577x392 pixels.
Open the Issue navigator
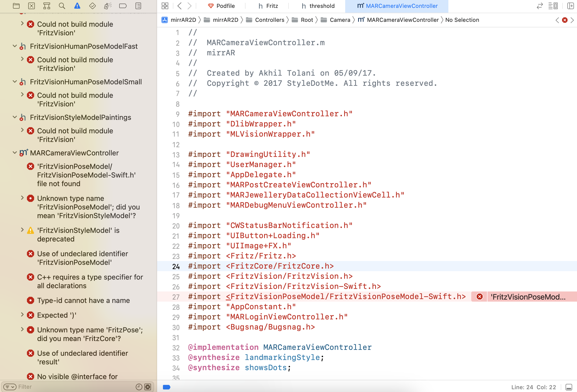pyautogui.click(x=77, y=6)
